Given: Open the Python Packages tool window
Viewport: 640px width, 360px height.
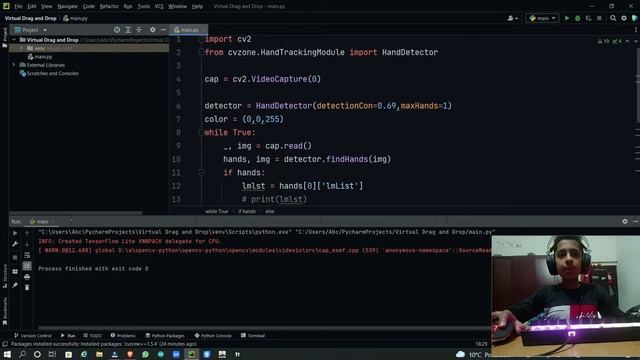Looking at the screenshot, I should point(165,336).
